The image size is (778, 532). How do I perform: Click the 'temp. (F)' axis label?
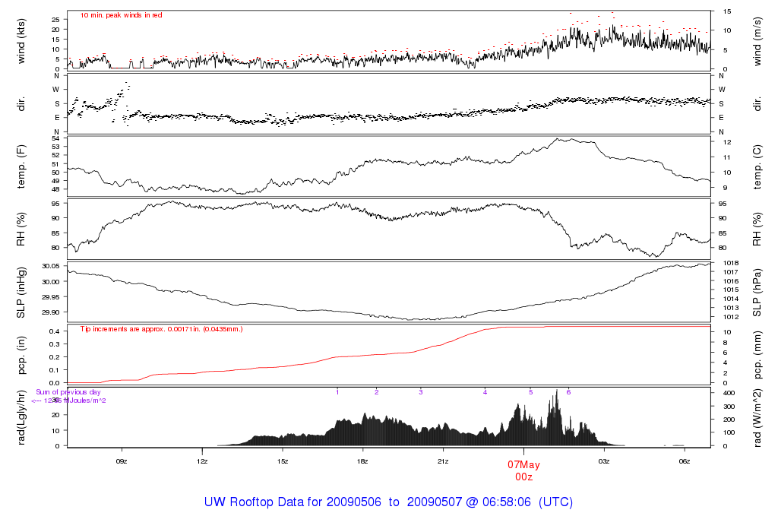coord(21,166)
